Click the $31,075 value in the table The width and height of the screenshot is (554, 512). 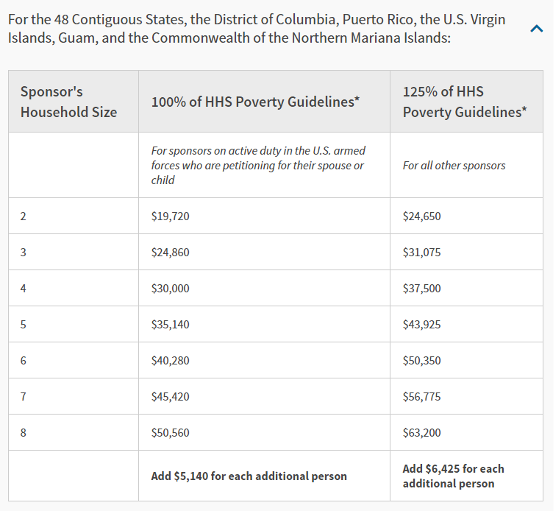pyautogui.click(x=422, y=252)
